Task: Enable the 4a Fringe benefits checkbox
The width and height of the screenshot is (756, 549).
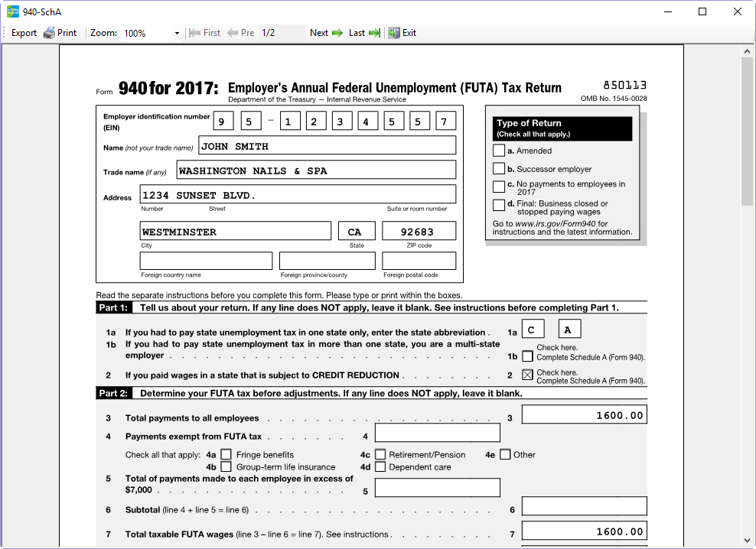Action: pyautogui.click(x=226, y=455)
